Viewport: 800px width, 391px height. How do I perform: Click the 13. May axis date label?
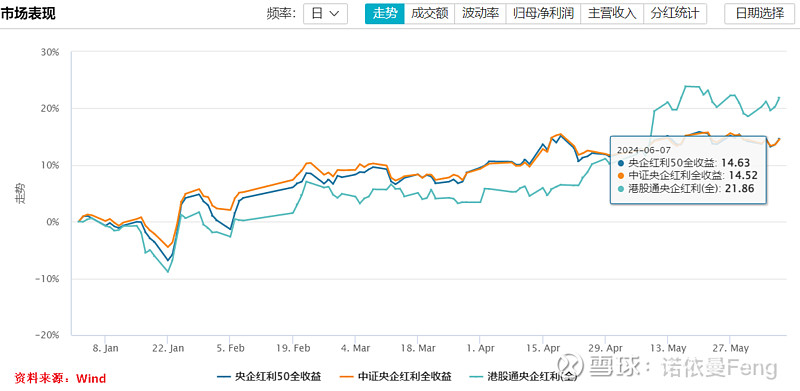pyautogui.click(x=667, y=348)
